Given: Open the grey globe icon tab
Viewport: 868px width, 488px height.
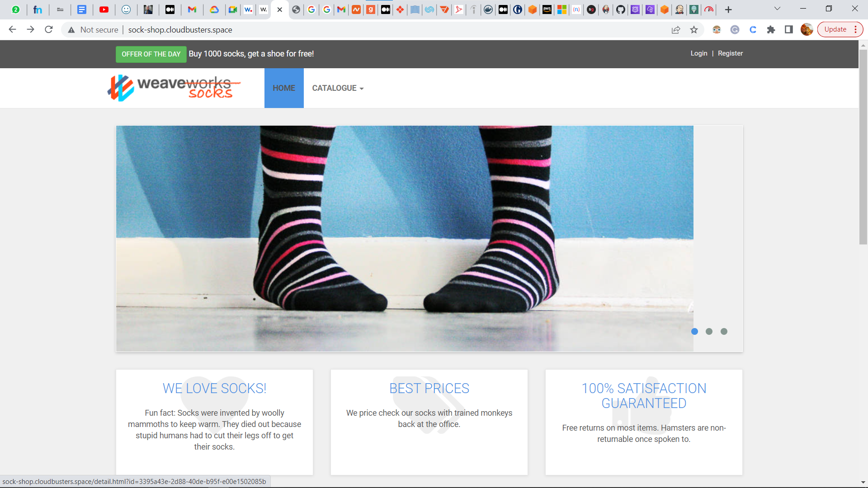Looking at the screenshot, I should pyautogui.click(x=296, y=9).
